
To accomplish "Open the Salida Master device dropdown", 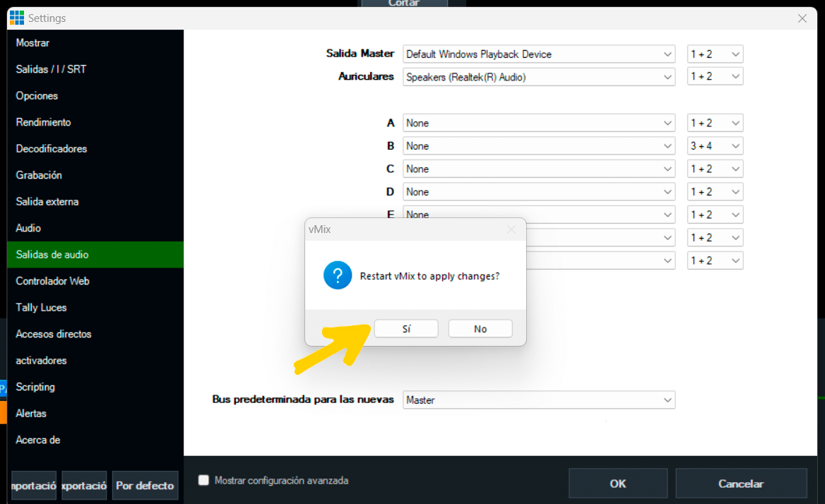I will coord(539,54).
